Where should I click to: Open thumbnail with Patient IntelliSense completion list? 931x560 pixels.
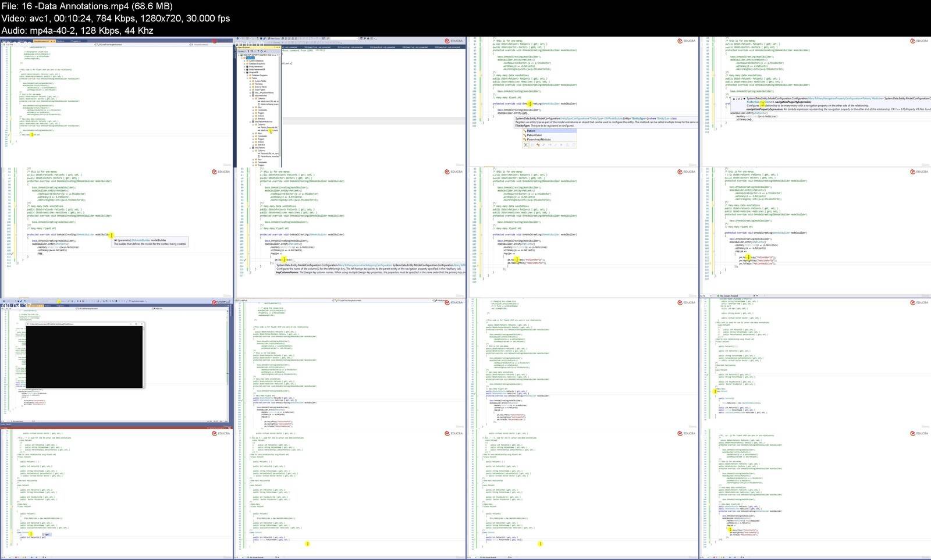point(582,102)
